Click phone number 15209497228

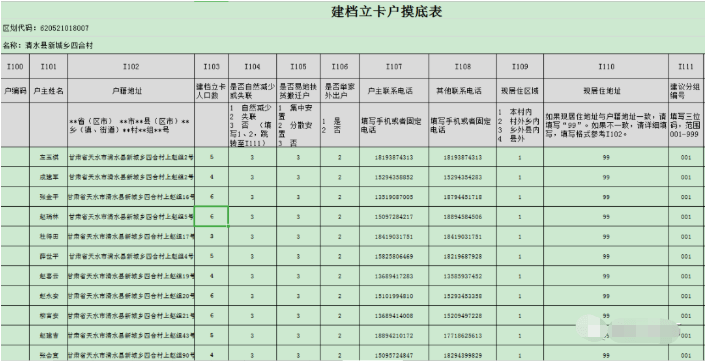(x=463, y=315)
